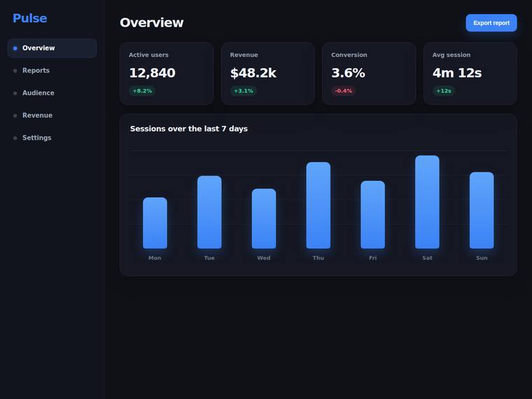
Task: Click the Conversion card label
Action: tap(349, 55)
